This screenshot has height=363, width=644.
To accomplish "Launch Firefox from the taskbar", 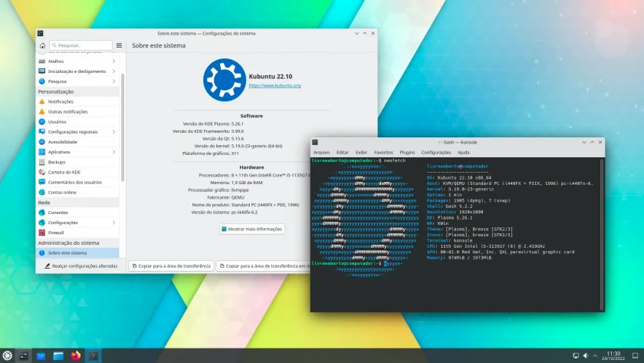I will click(x=76, y=356).
